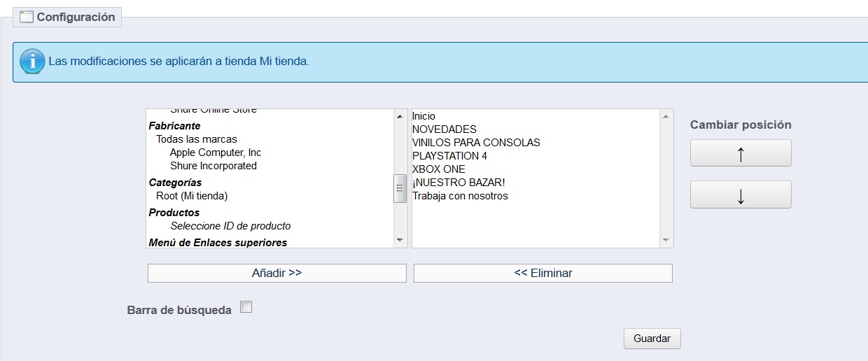This screenshot has height=361, width=868.
Task: Move selected item up with arrow button
Action: coord(741,153)
